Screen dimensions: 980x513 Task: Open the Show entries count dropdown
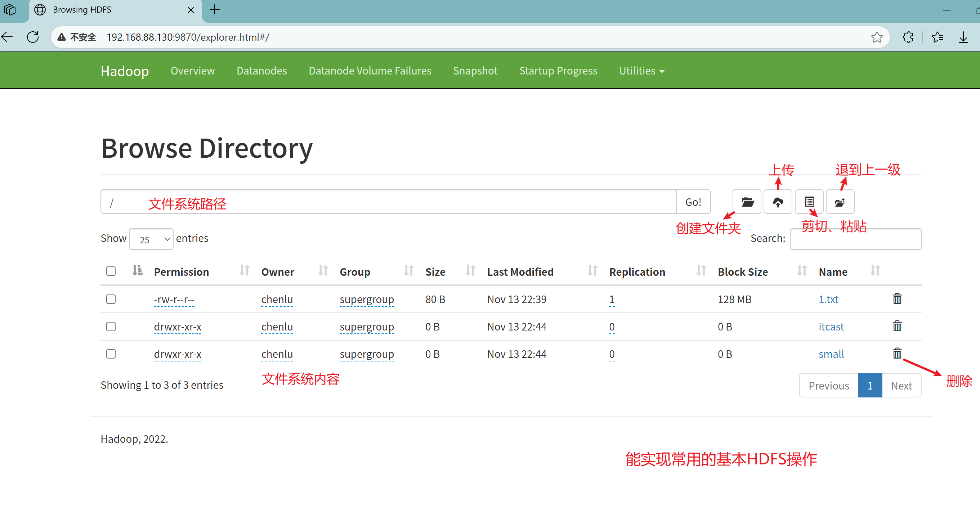pyautogui.click(x=151, y=239)
